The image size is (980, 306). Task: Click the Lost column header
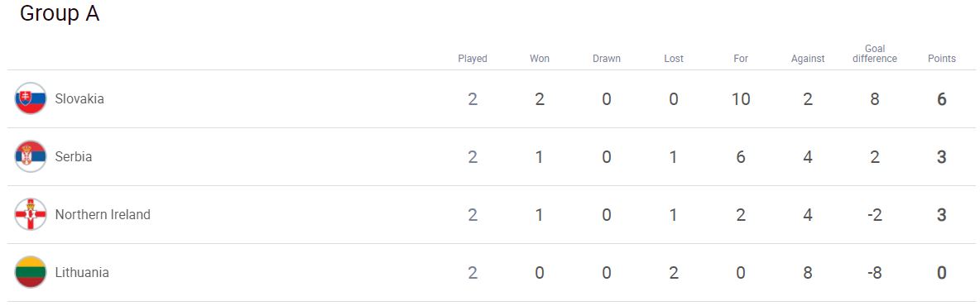click(674, 59)
